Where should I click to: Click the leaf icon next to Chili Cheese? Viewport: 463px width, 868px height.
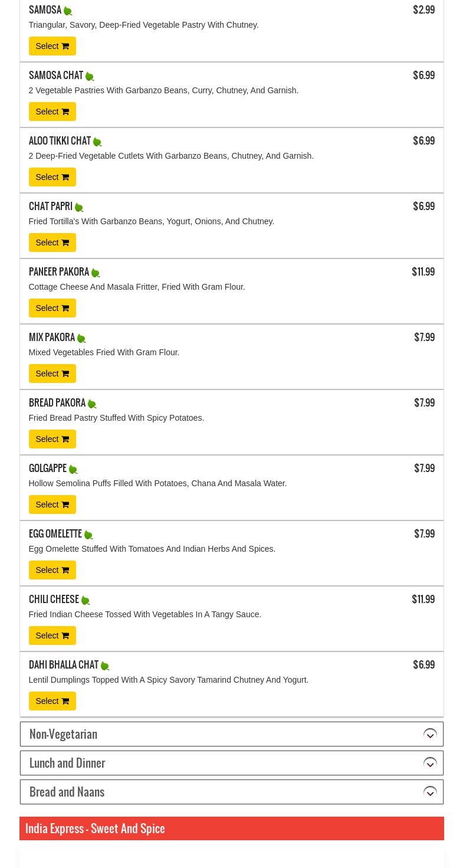coord(86,601)
